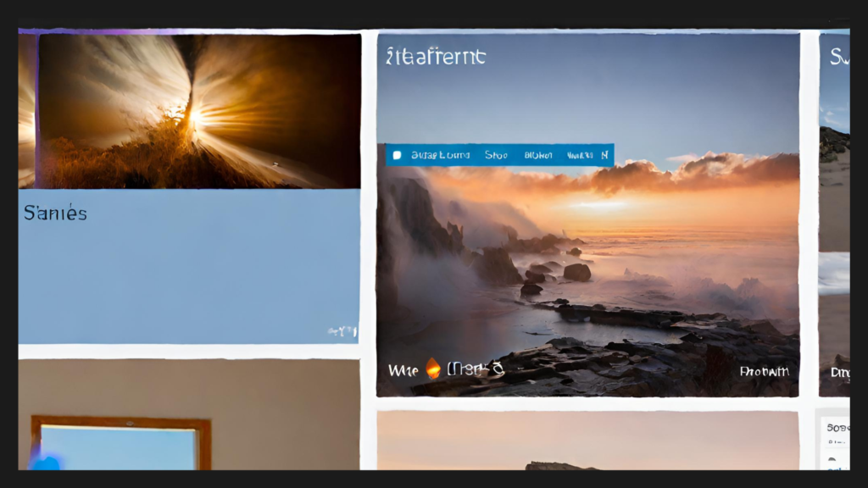Click the 'N' icon ending blue toolbar
Image resolution: width=868 pixels, height=488 pixels.
(604, 155)
